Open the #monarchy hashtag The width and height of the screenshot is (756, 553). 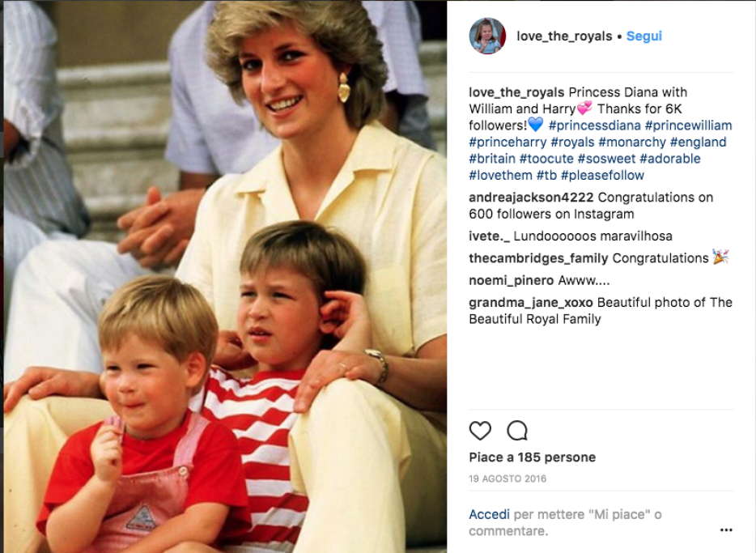point(632,143)
